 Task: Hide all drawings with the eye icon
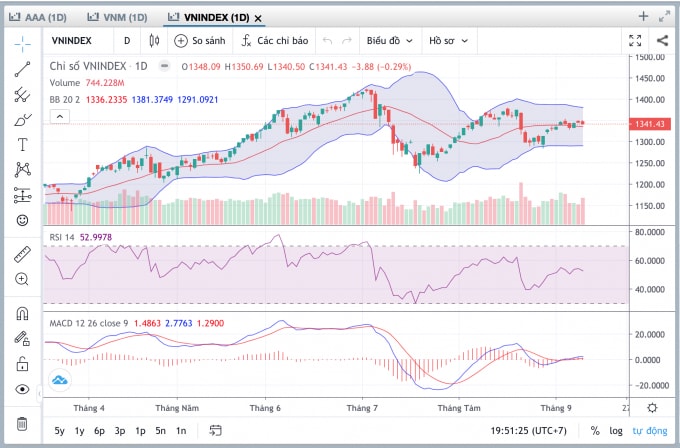coord(22,389)
